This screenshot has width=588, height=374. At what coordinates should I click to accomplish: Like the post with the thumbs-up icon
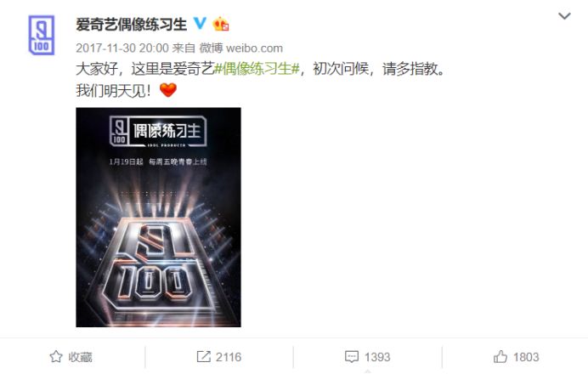click(500, 356)
